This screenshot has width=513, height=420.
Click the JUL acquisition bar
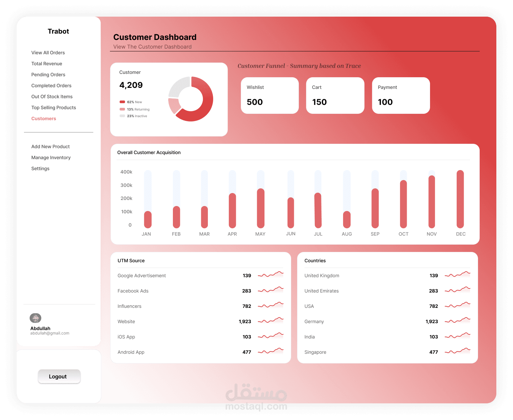tap(318, 210)
